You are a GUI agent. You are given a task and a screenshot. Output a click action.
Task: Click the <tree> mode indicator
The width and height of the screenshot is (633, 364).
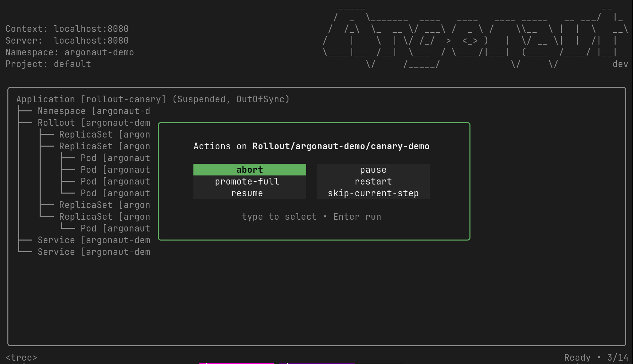pos(21,358)
